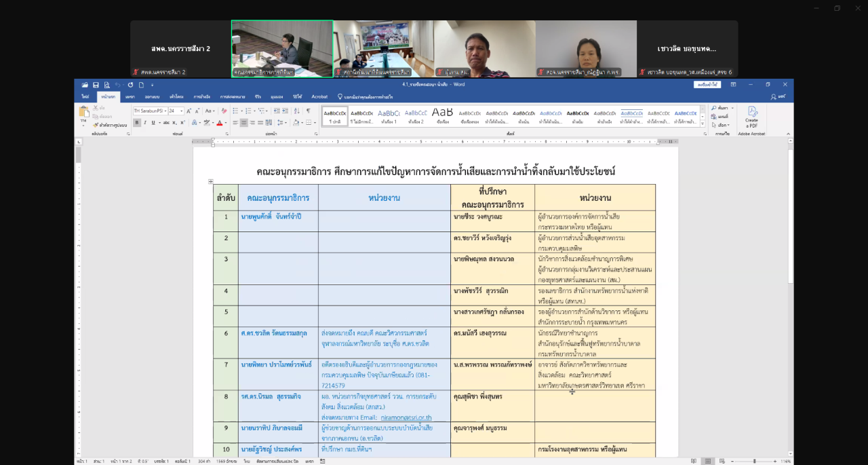Image resolution: width=868 pixels, height=465 pixels.
Task: Toggle center paragraph alignment
Action: [244, 122]
